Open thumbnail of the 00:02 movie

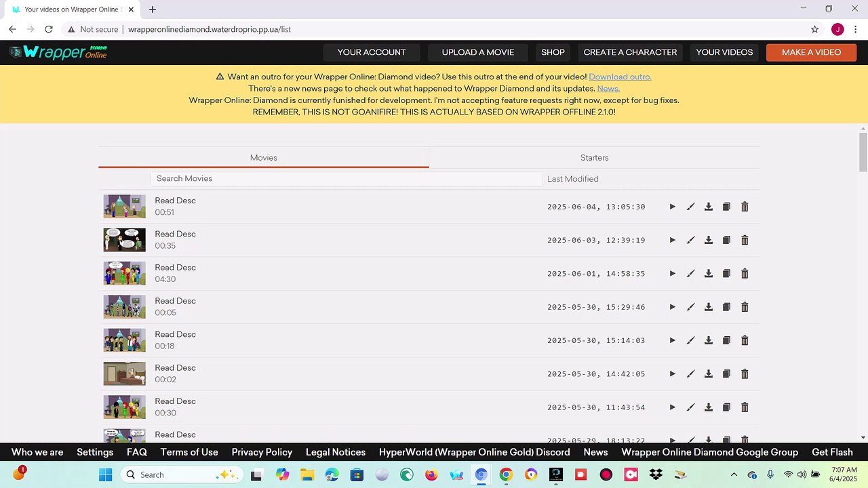point(124,374)
